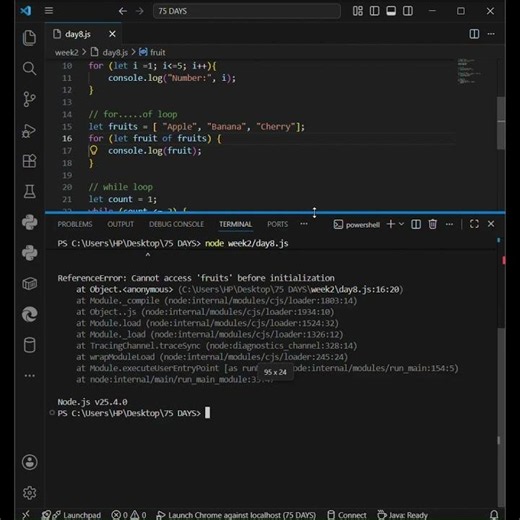
Task: Click the ReferenceError message line in terminal
Action: click(x=196, y=278)
